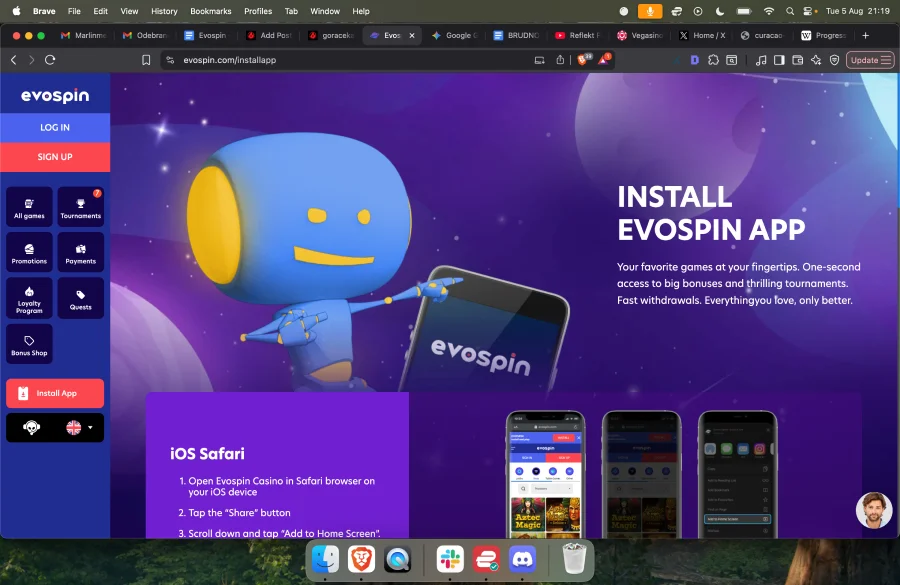900x585 pixels.
Task: Go forward in browser history
Action: (32, 60)
